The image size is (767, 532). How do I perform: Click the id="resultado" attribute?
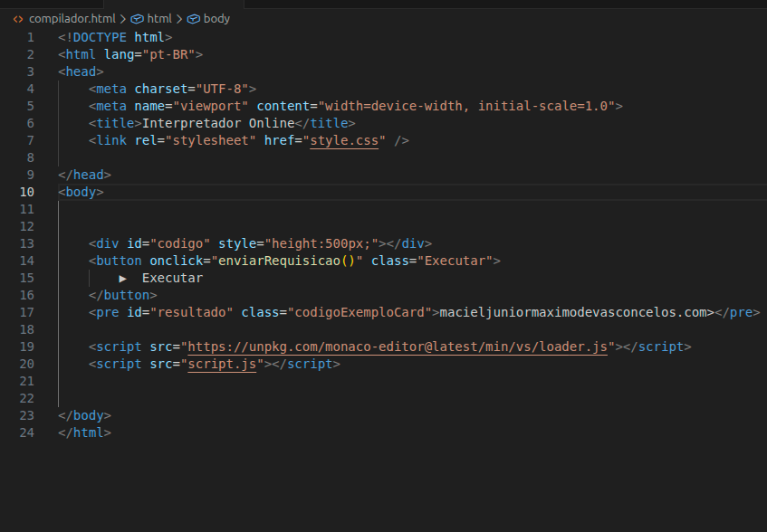tap(180, 312)
